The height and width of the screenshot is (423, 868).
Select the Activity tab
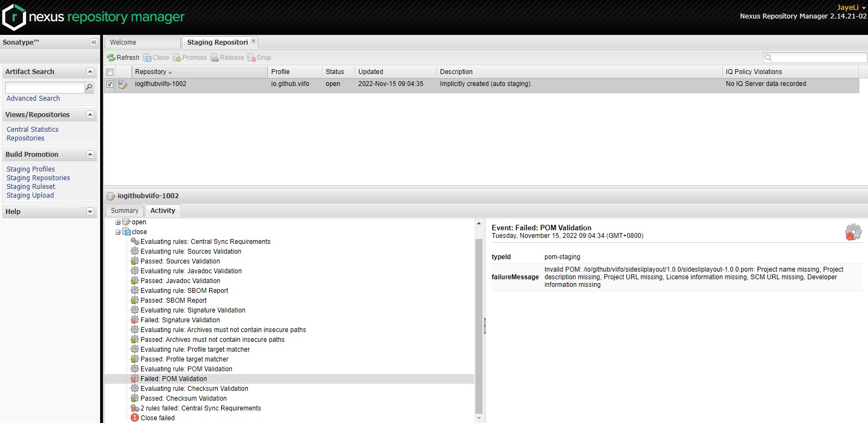pyautogui.click(x=163, y=211)
